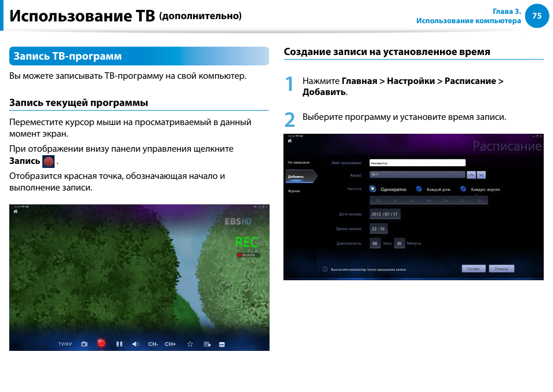
Task: Click the signal strength icon in the player title bar
Action: point(254,207)
